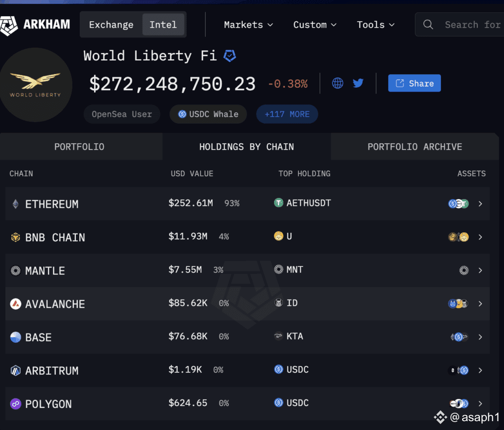Open the Custom dropdown menu
The image size is (504, 430).
[315, 25]
